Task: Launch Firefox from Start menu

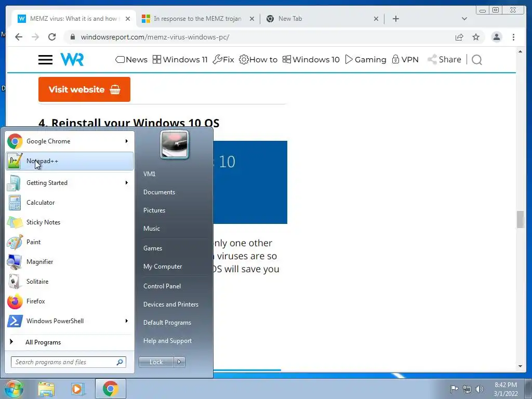Action: coord(70,301)
